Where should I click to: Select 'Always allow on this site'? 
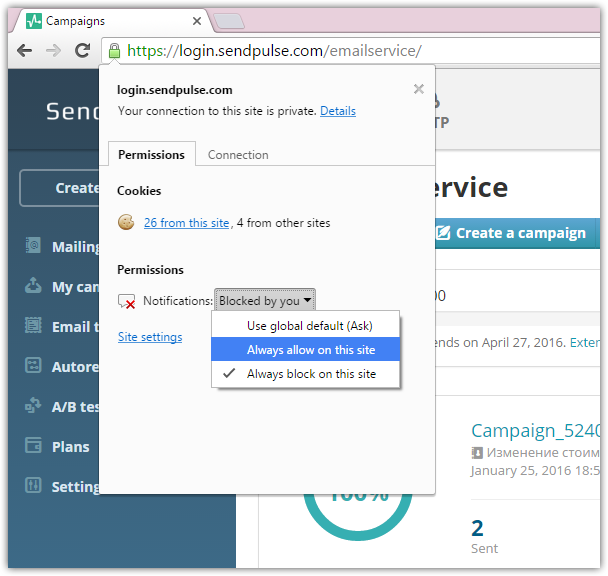pos(305,349)
